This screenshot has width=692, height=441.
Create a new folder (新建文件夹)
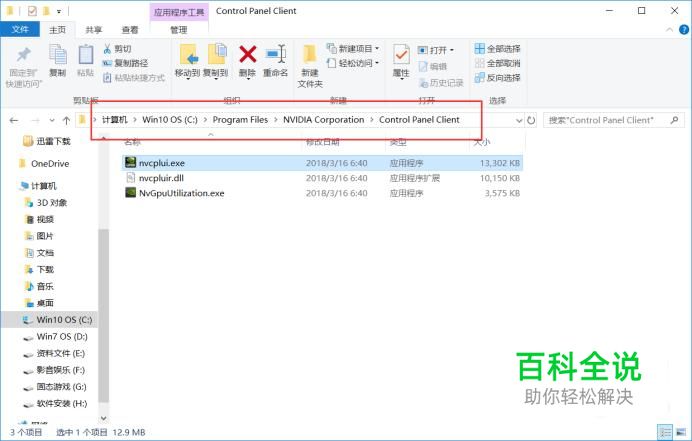click(310, 66)
